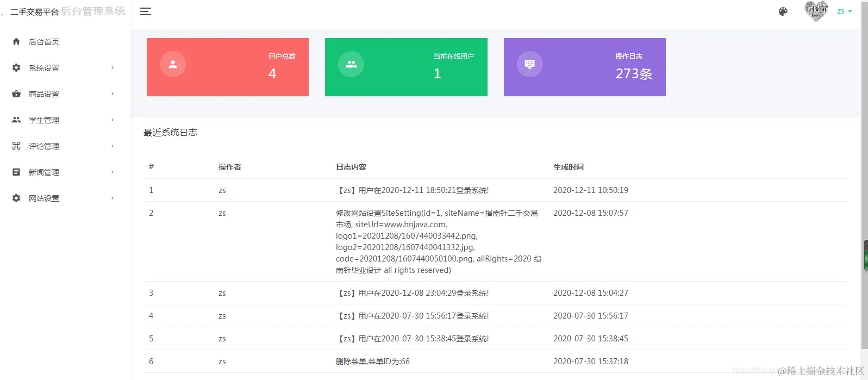Click the basket icon next to 商品设置
868x380 pixels.
click(16, 94)
